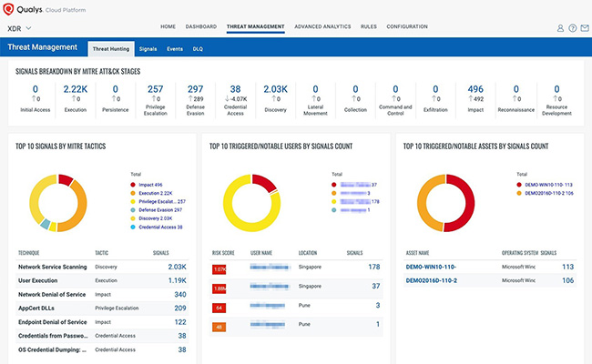
Task: Click the 1.07K risk score badge
Action: (219, 269)
